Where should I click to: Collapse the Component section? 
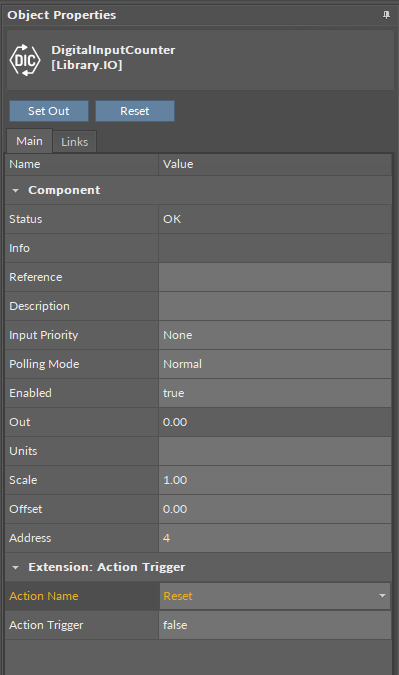click(x=15, y=190)
